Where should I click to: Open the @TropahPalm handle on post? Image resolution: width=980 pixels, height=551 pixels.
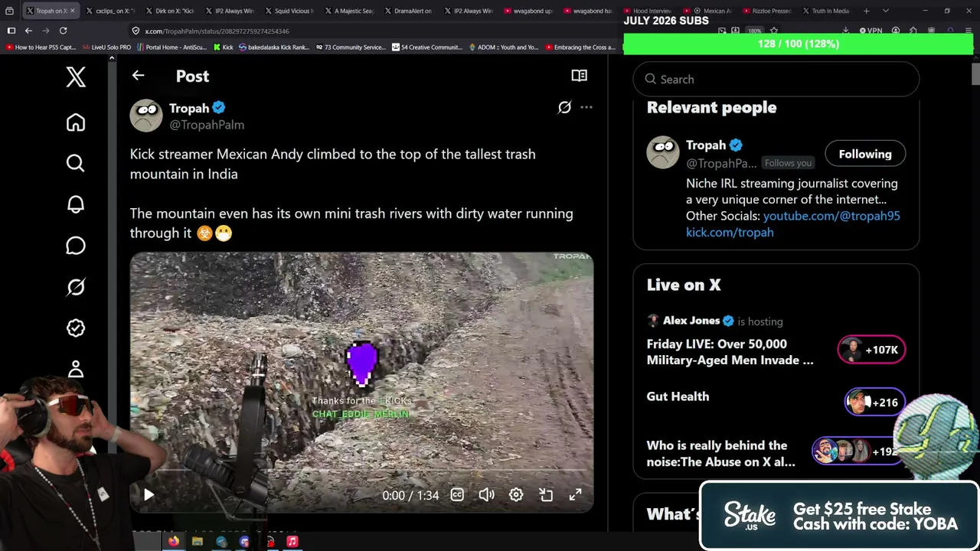(x=207, y=125)
